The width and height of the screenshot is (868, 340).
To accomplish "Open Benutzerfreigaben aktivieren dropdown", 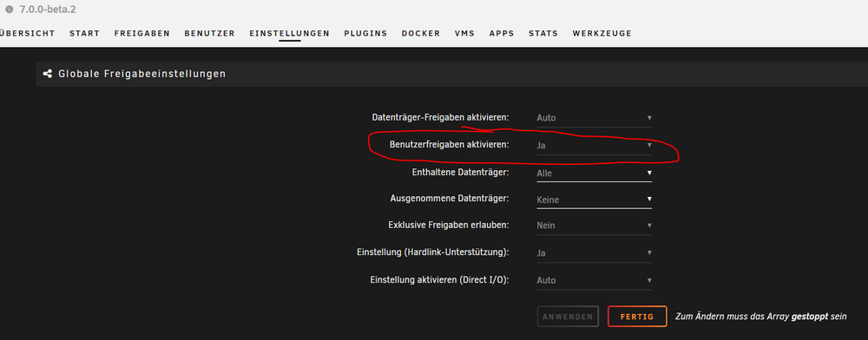I will 594,146.
